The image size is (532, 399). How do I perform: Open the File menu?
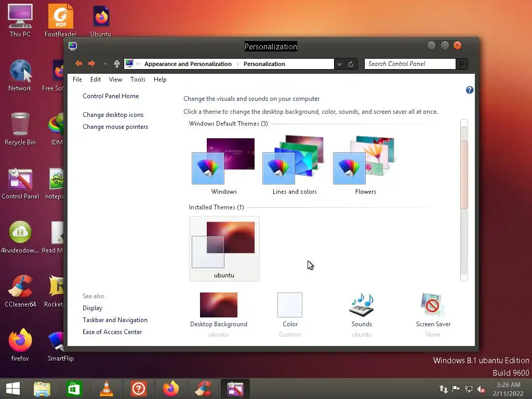tap(77, 79)
